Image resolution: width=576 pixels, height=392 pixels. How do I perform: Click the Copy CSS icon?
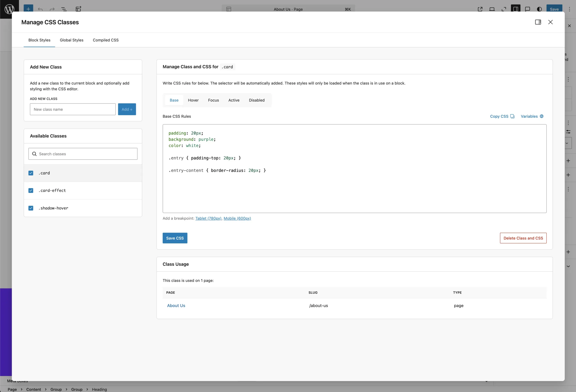click(512, 116)
